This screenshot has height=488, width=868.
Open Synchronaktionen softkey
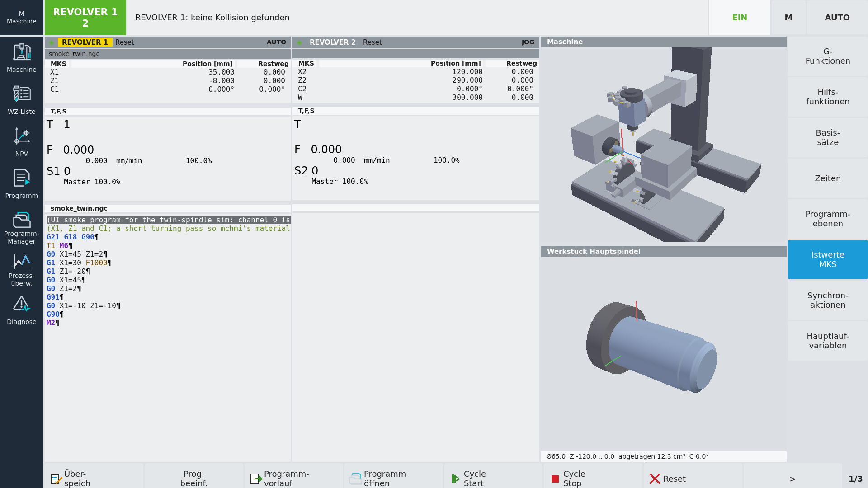(x=828, y=300)
